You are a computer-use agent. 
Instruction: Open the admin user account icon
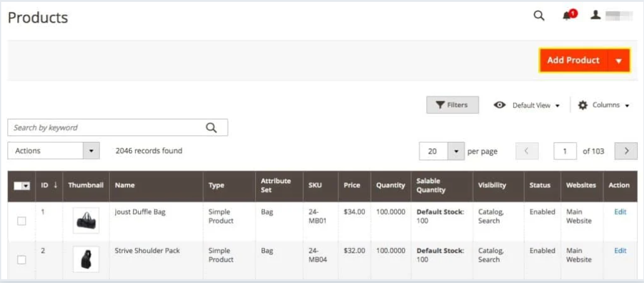(595, 16)
